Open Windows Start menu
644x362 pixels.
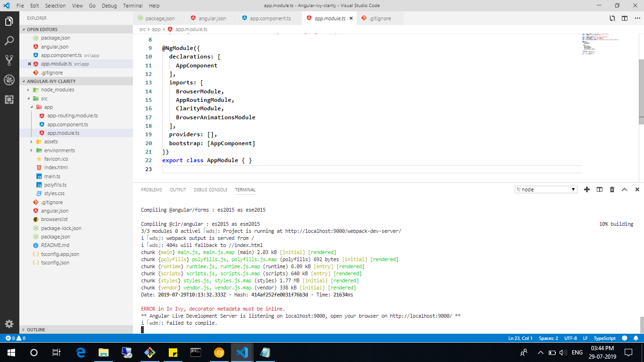[11, 352]
